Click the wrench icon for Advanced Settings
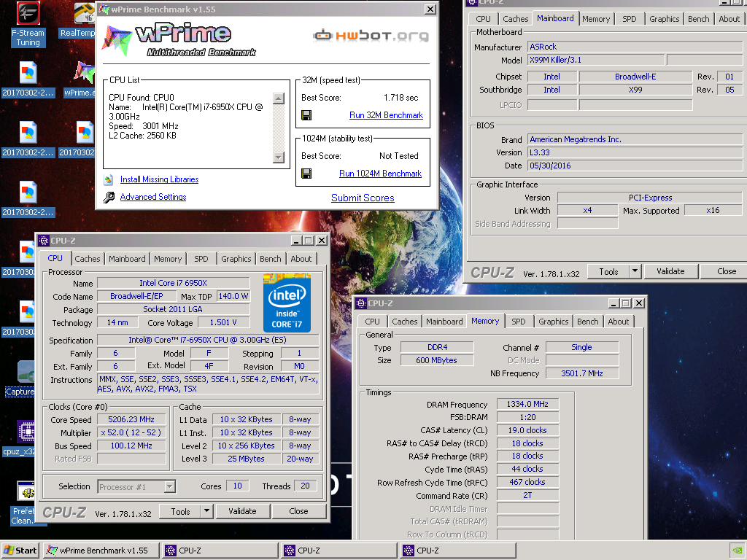Image resolution: width=747 pixels, height=560 pixels. pyautogui.click(x=109, y=197)
